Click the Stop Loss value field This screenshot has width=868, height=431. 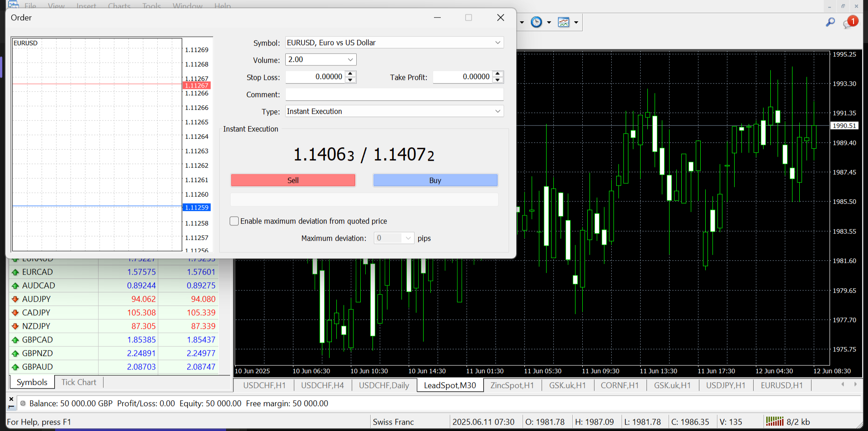(315, 77)
